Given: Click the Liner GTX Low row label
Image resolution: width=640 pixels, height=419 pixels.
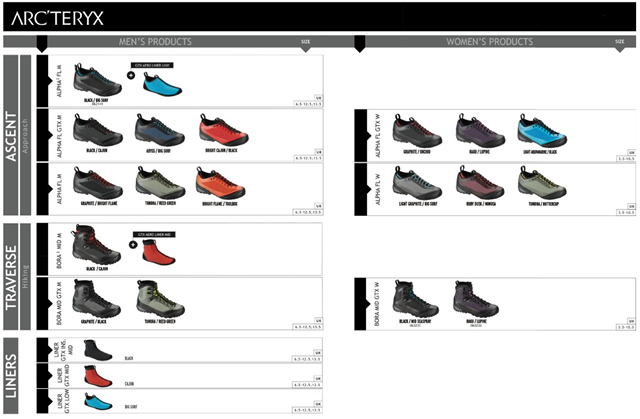Looking at the screenshot, I should (63, 401).
